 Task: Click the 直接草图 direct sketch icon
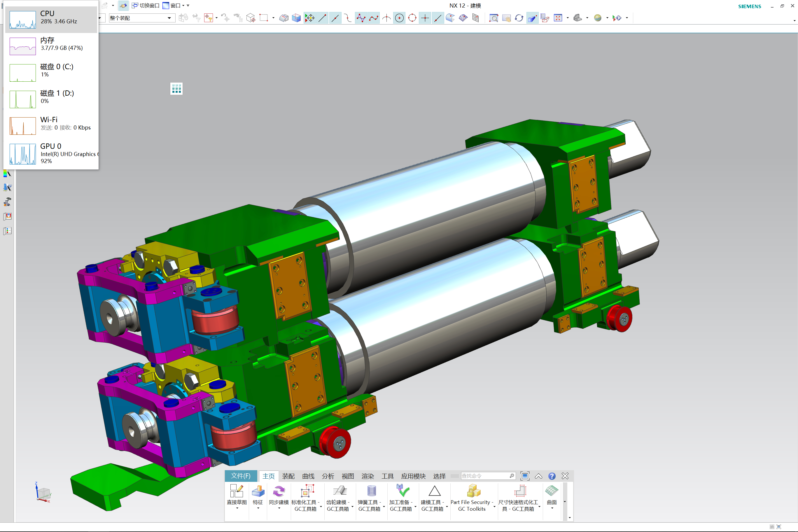pyautogui.click(x=237, y=491)
